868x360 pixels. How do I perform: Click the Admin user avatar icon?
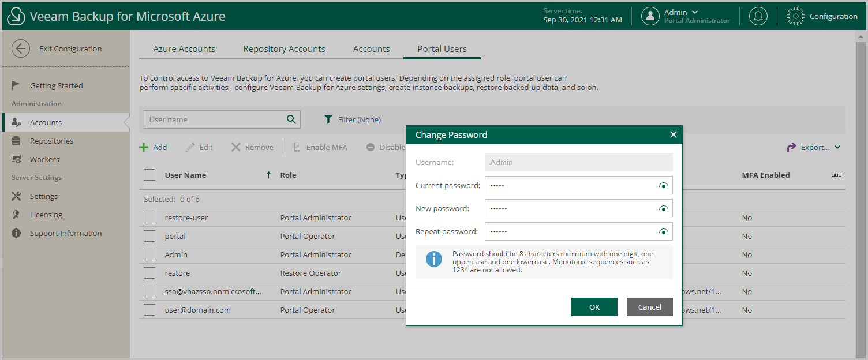coord(650,16)
